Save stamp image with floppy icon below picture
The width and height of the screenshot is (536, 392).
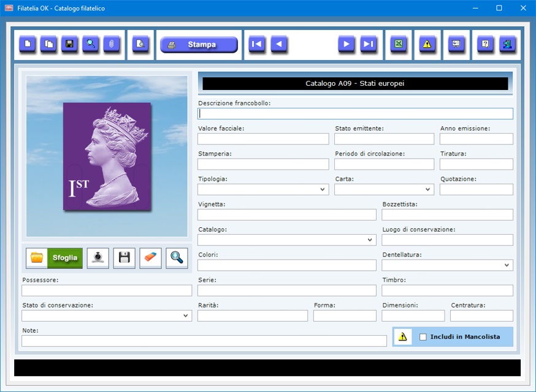[124, 258]
